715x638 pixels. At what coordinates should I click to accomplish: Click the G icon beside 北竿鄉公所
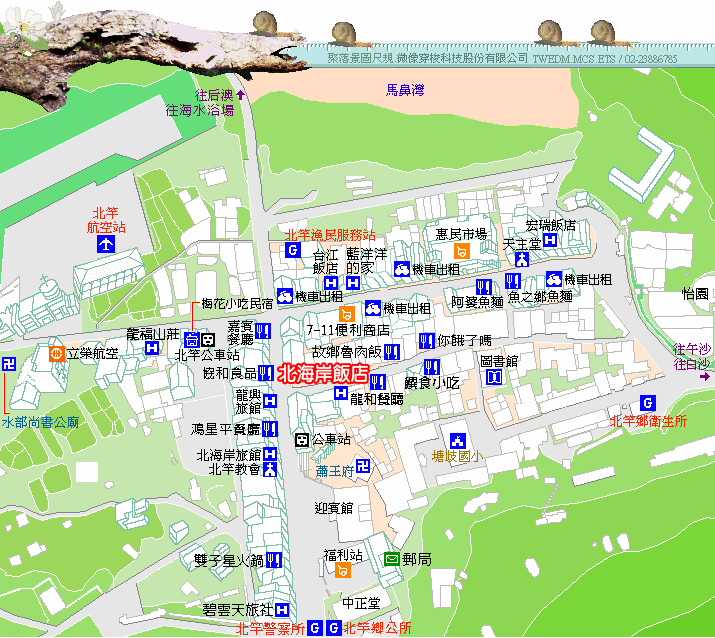pyautogui.click(x=334, y=628)
